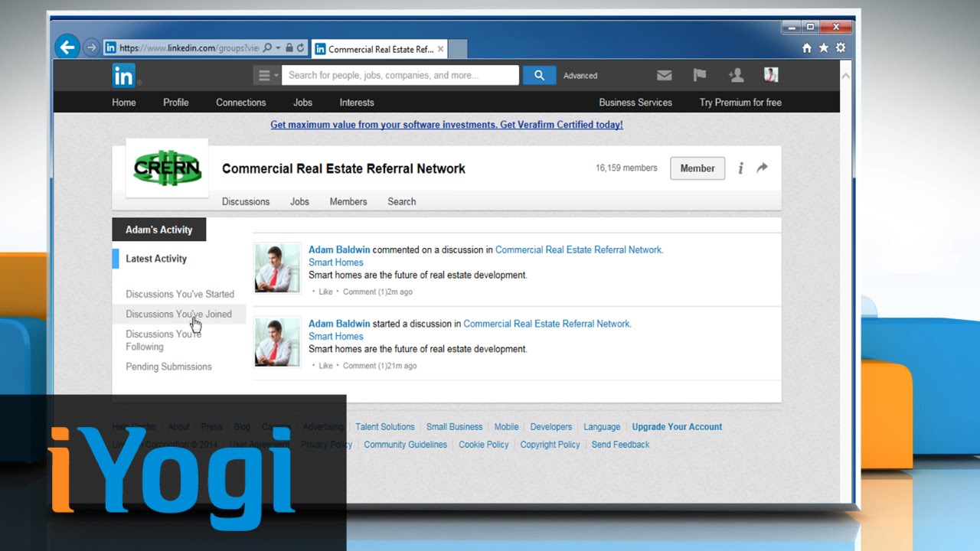Open Community Guidelines footer link

[405, 445]
